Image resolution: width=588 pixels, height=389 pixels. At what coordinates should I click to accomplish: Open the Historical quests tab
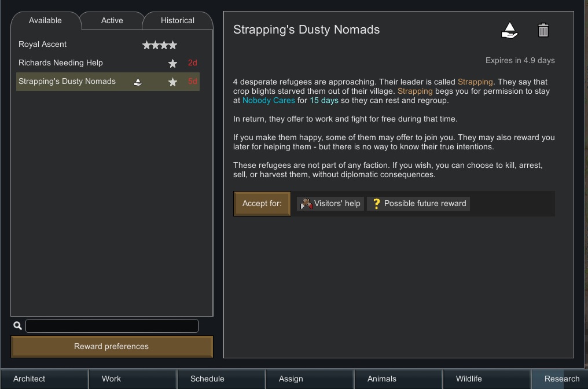177,21
